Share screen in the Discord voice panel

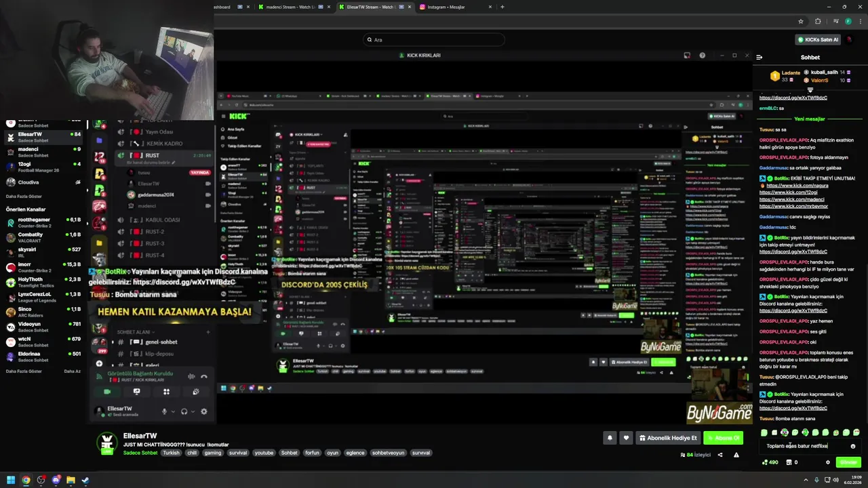click(x=136, y=392)
